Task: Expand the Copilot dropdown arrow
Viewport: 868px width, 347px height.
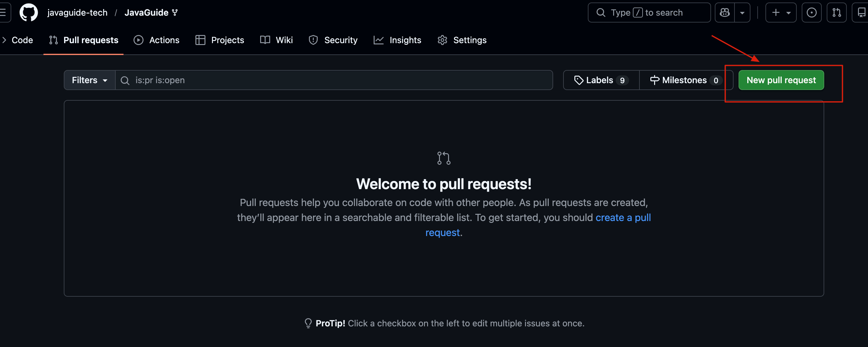Action: point(742,13)
